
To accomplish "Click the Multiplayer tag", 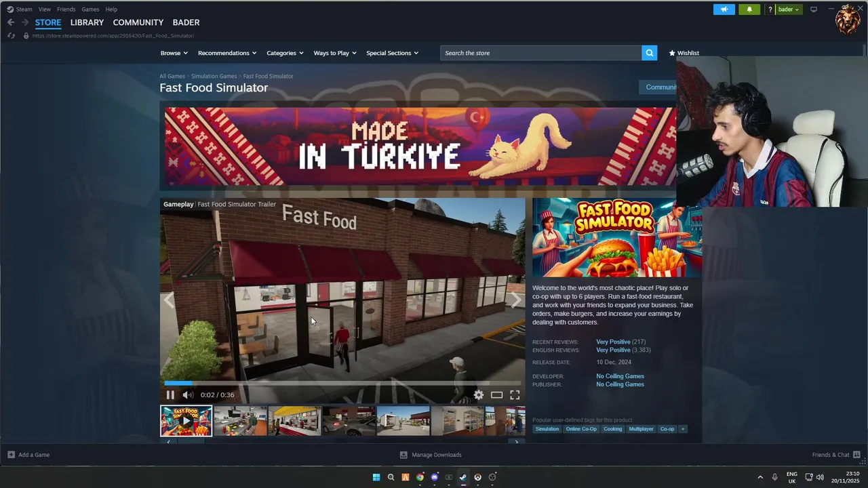I will coord(641,429).
